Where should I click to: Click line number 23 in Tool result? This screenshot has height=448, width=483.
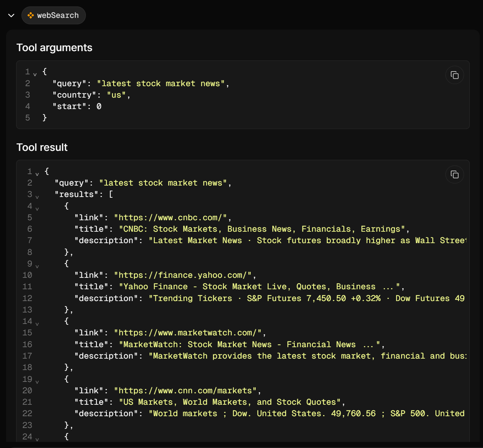pyautogui.click(x=27, y=425)
